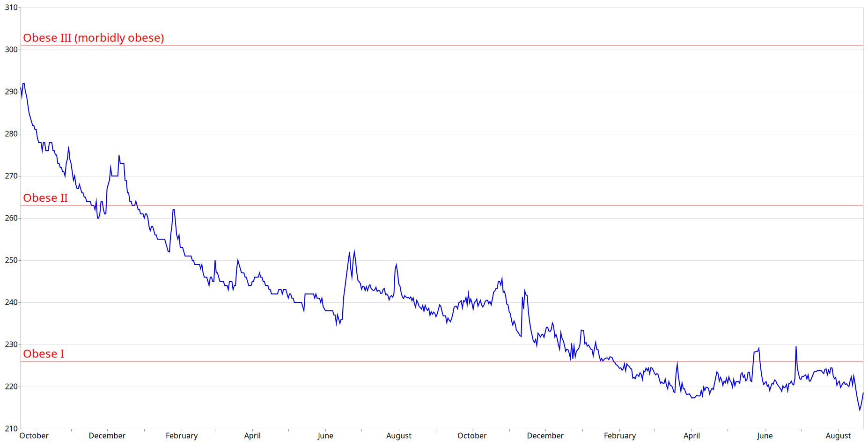Screen dimensions: 868x447
Task: Click the 280 value on the y-axis
Action: click(x=11, y=134)
